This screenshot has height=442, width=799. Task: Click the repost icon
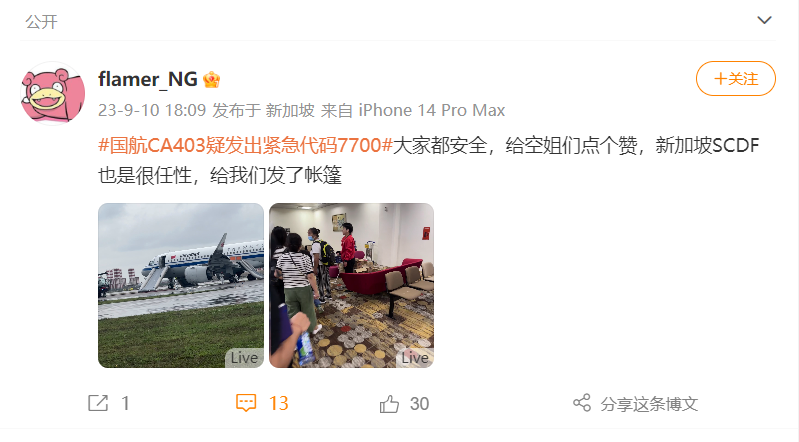[98, 403]
